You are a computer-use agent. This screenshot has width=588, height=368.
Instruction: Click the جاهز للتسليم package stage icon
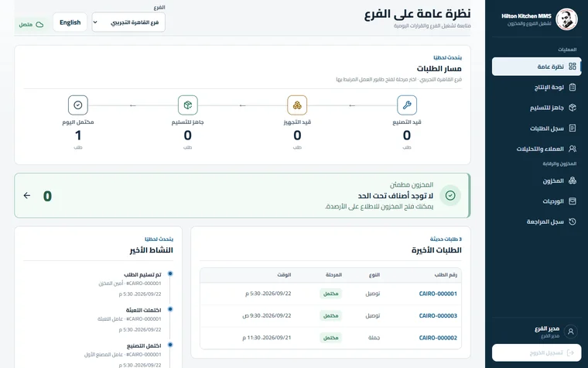[x=187, y=105]
